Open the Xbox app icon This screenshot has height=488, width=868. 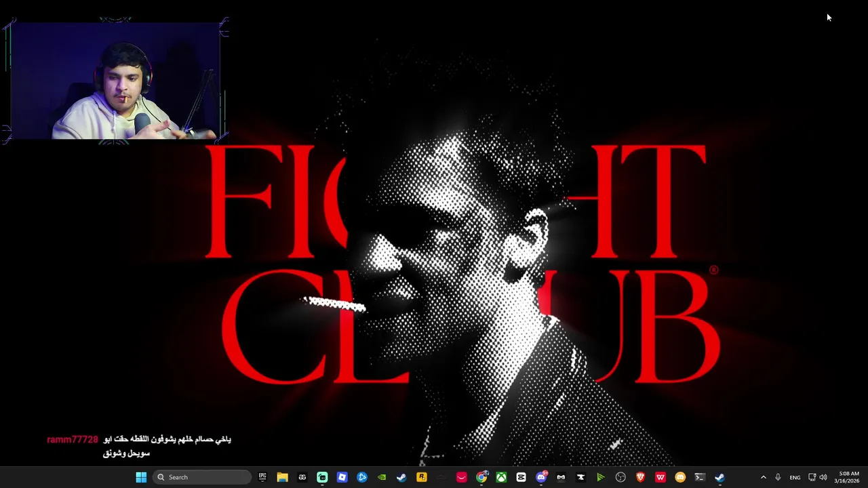[x=501, y=477]
